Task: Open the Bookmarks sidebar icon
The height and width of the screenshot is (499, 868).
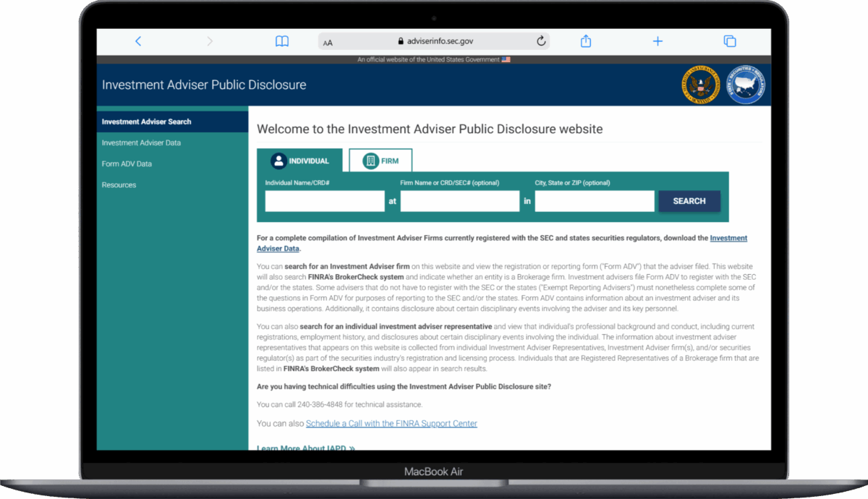Action: [x=281, y=41]
